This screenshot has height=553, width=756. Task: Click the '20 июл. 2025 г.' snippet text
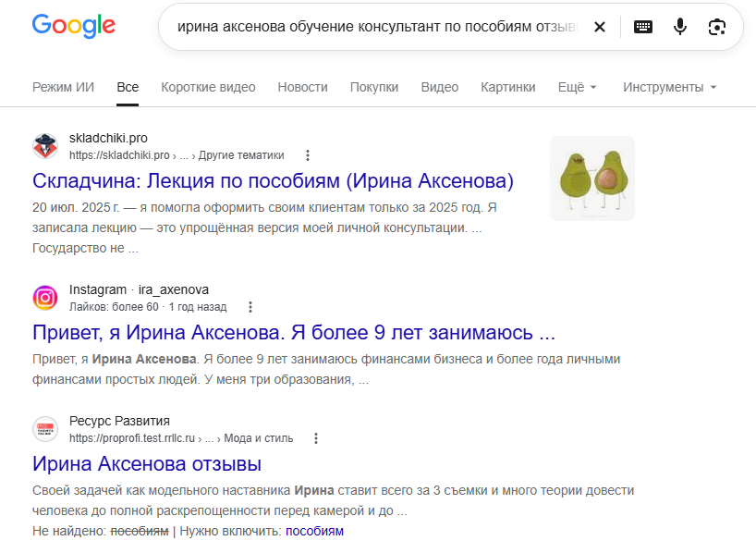coord(76,207)
